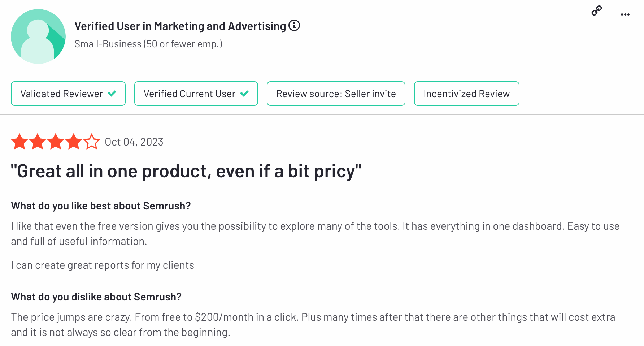Copy the review link via chain icon
The height and width of the screenshot is (346, 644).
point(597,11)
